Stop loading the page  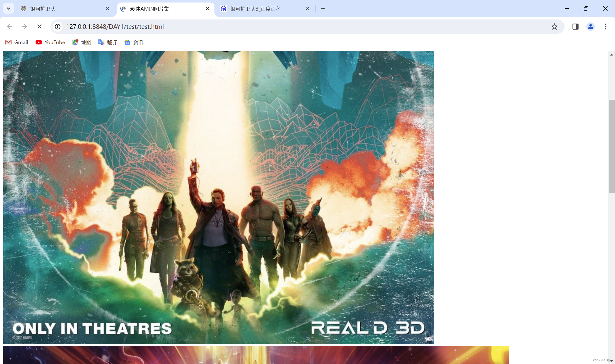click(x=39, y=26)
